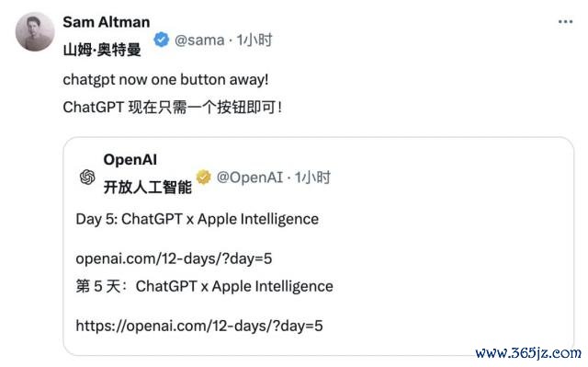
Task: Open 'Day 5: ChatGPT x Apple Intelligence' quoted text
Action: [x=198, y=219]
